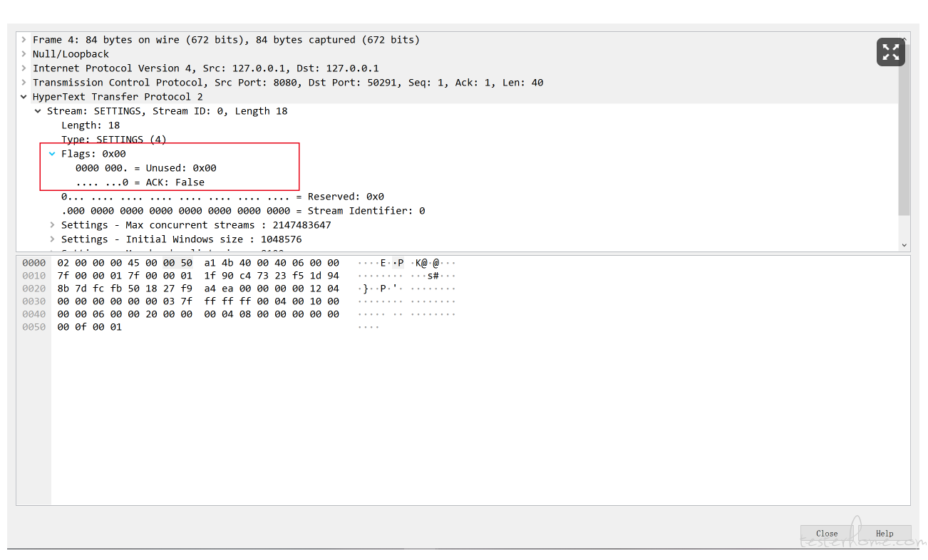
Task: Select the Reserved: 0x0 line
Action: pyautogui.click(x=222, y=197)
